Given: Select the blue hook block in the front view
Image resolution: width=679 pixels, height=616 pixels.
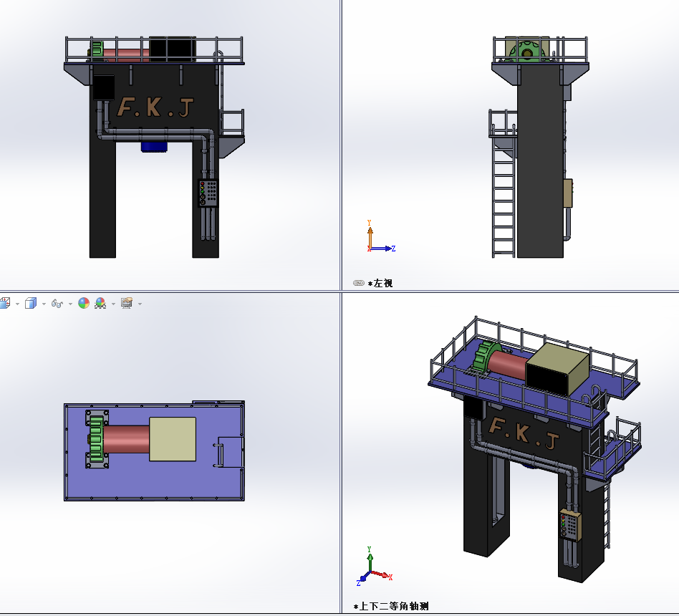Looking at the screenshot, I should pos(154,146).
